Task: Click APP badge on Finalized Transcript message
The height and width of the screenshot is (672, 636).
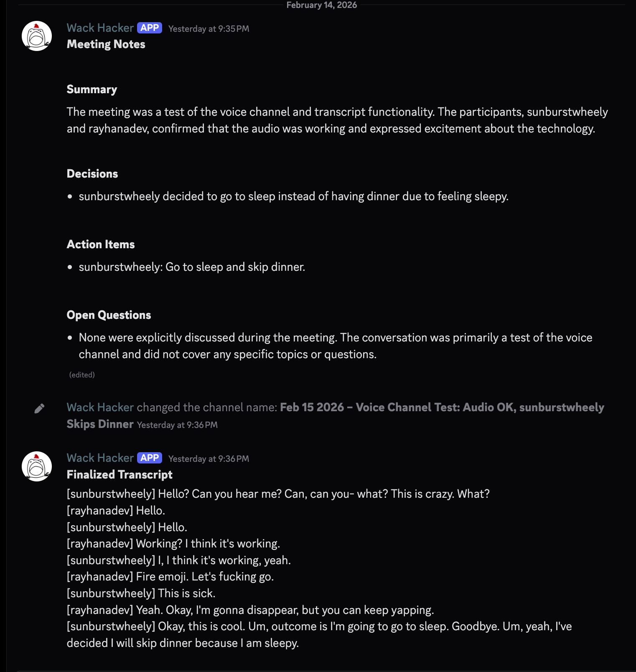Action: click(149, 458)
